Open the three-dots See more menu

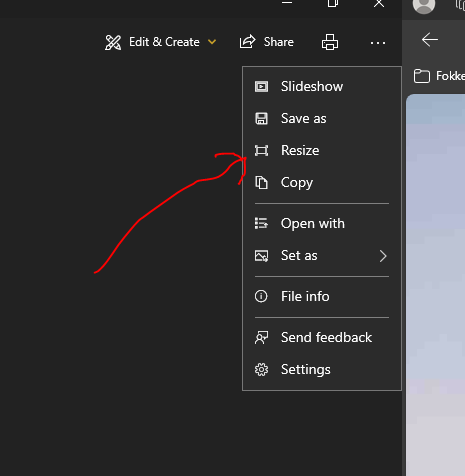pyautogui.click(x=378, y=43)
